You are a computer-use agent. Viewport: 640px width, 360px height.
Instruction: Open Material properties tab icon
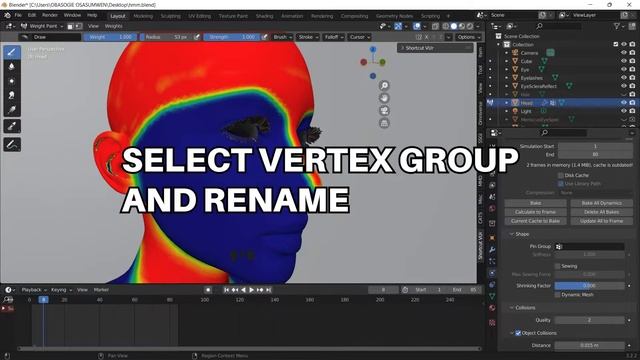tap(492, 308)
